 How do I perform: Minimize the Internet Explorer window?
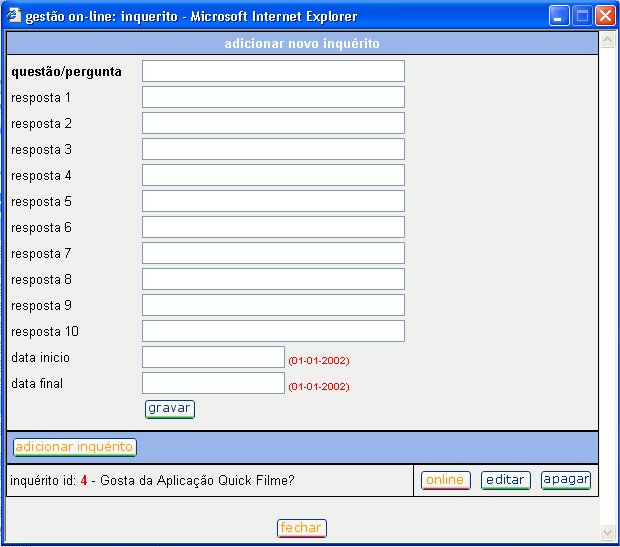pos(560,16)
